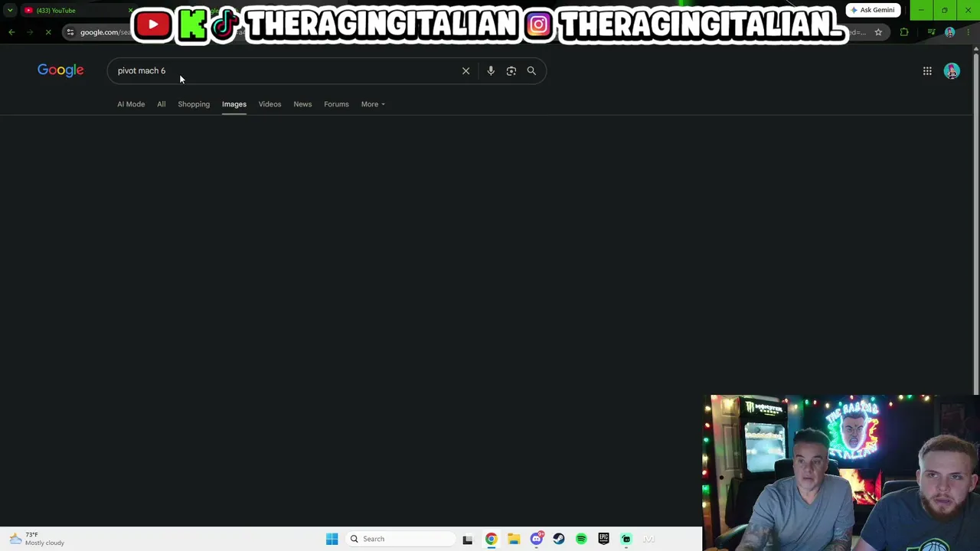Open the Forums results tab
This screenshot has width=980, height=551.
[x=336, y=104]
